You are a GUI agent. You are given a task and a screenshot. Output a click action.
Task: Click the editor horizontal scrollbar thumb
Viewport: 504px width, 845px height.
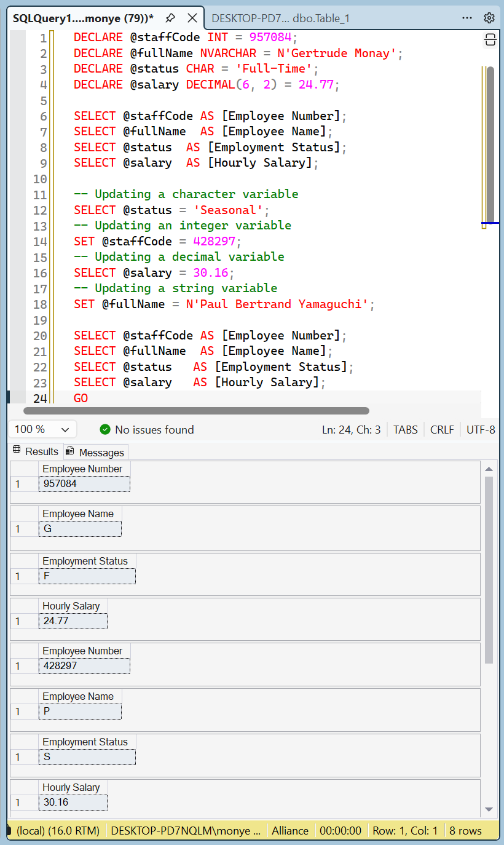pyautogui.click(x=196, y=411)
